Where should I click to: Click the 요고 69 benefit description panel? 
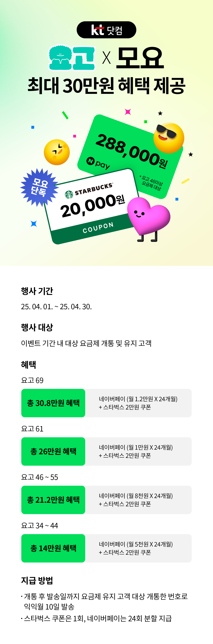pyautogui.click(x=138, y=403)
